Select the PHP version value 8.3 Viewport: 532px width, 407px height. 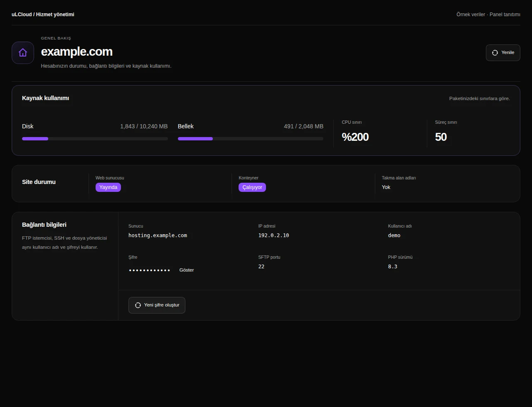pos(393,267)
